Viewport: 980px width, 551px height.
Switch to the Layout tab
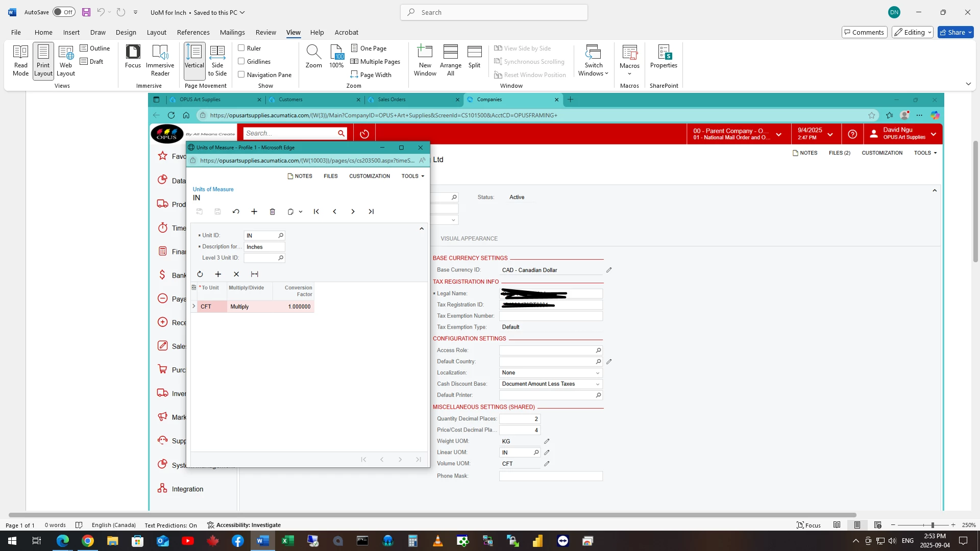(156, 32)
